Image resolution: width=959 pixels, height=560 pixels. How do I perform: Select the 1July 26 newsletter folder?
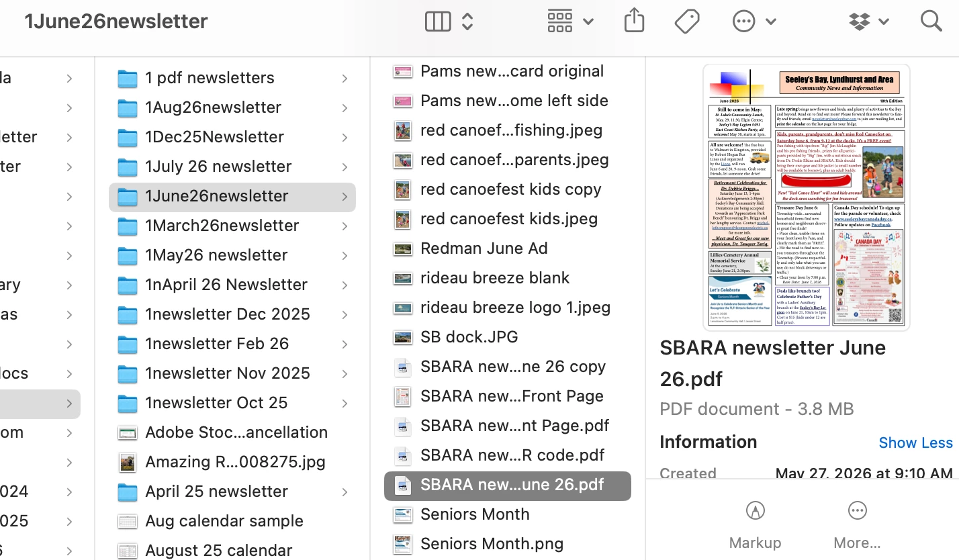click(x=232, y=167)
